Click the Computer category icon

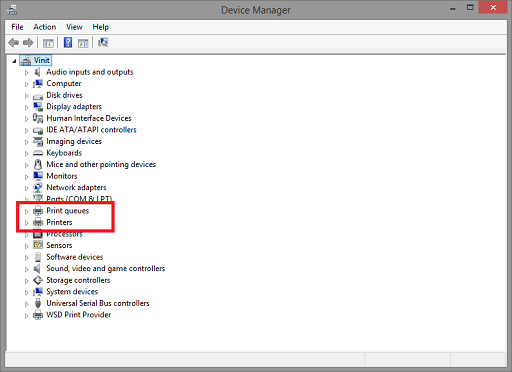(38, 83)
